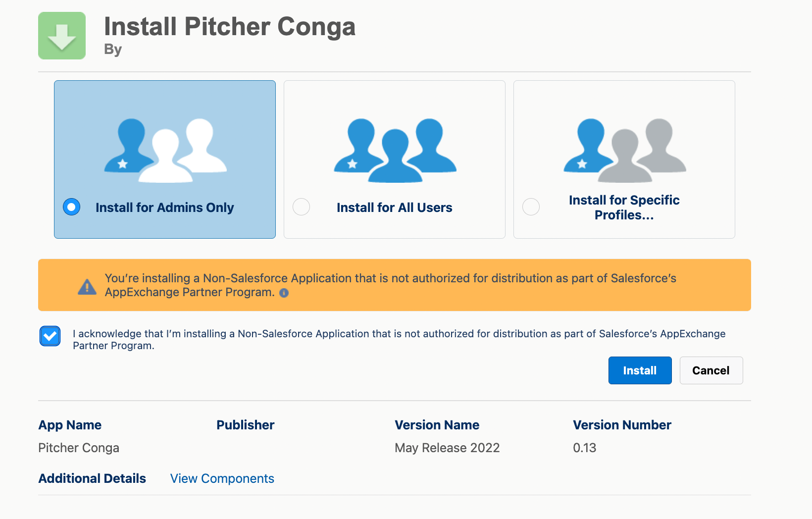Click the Additional Details label

(92, 478)
